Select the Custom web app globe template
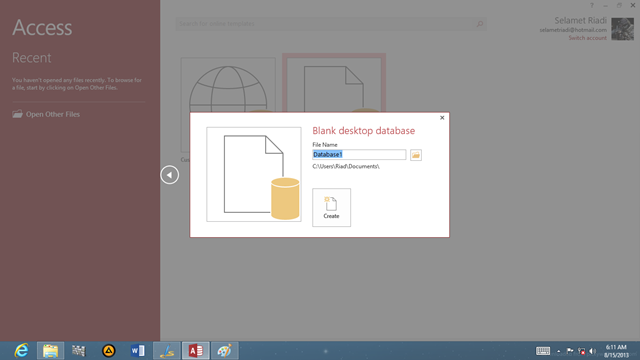The height and width of the screenshot is (360, 640). click(228, 84)
